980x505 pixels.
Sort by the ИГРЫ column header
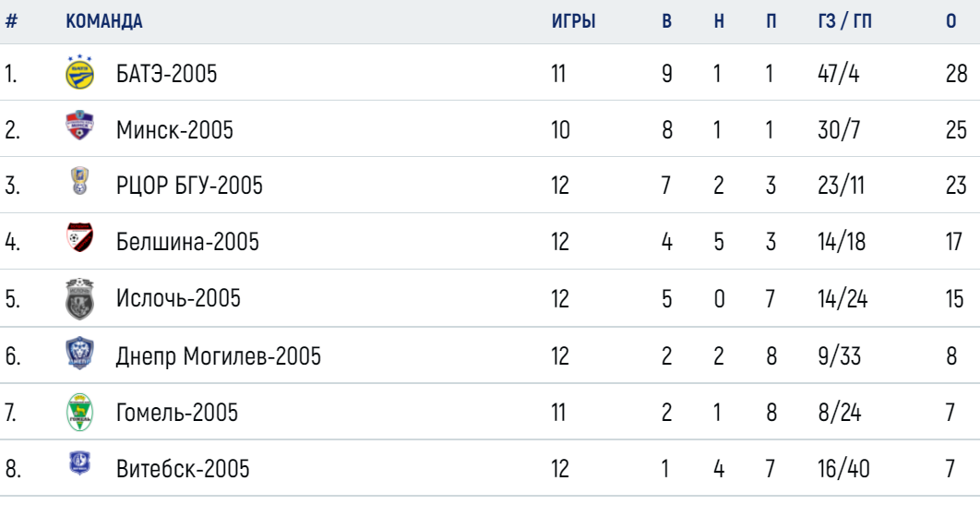pyautogui.click(x=573, y=21)
